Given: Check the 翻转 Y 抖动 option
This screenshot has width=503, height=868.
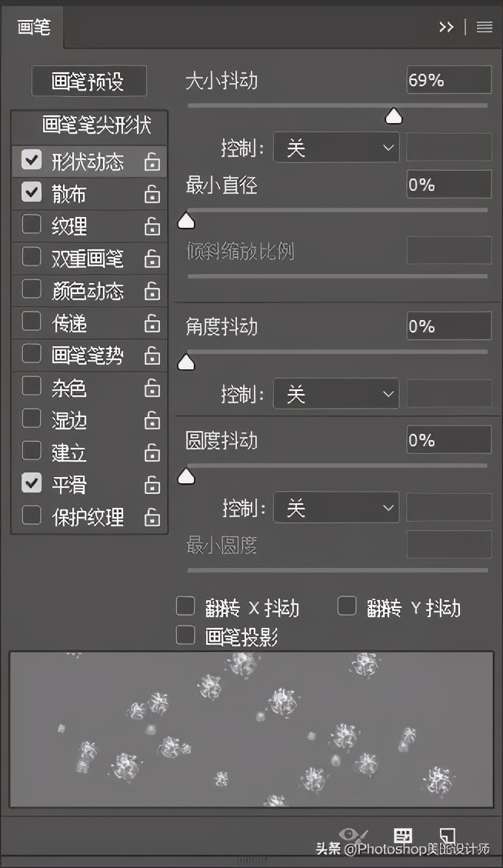Looking at the screenshot, I should pyautogui.click(x=348, y=606).
